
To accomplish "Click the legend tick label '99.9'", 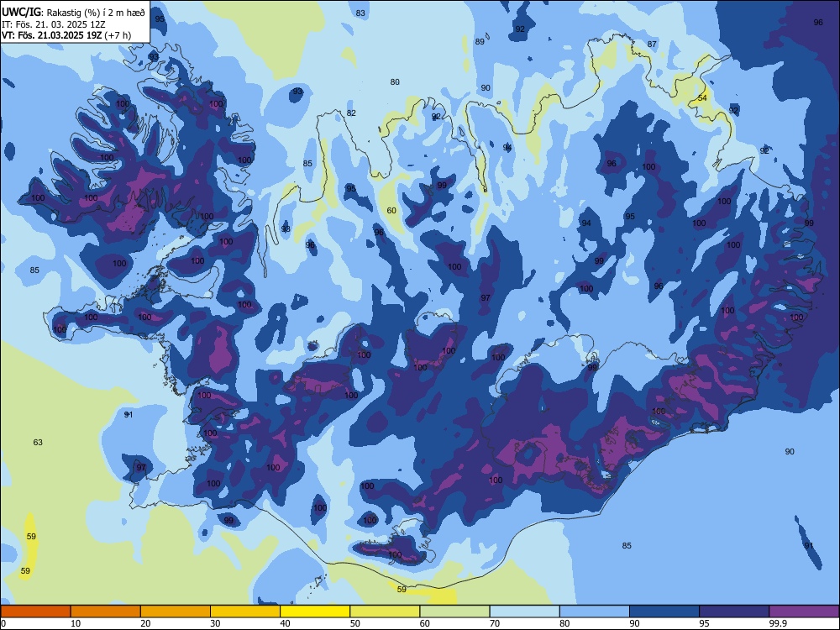I will [778, 623].
